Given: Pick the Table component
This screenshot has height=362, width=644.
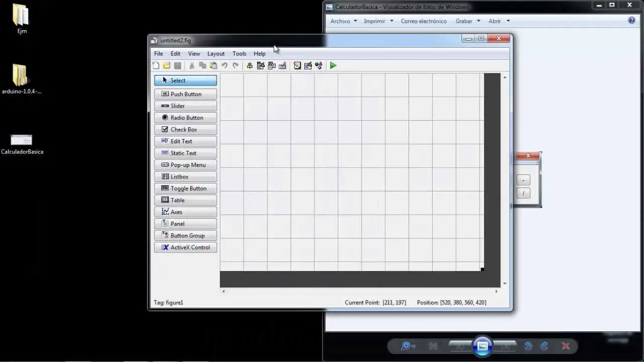Looking at the screenshot, I should point(186,200).
